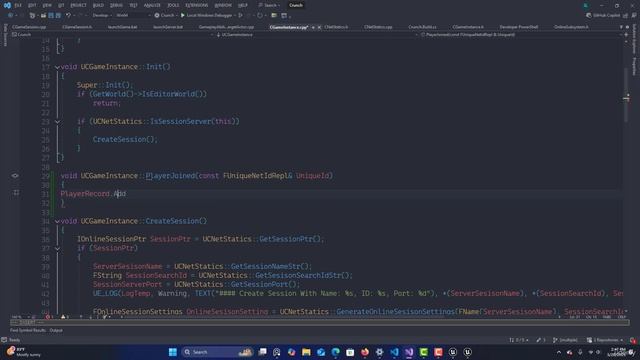Click the taskbar Search box
This screenshot has width=640, height=360.
pos(217,352)
